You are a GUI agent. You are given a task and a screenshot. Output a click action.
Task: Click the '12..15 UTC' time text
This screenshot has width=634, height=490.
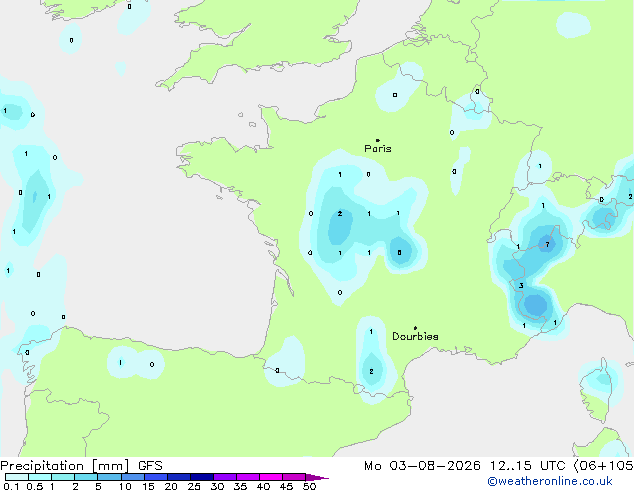point(526,466)
